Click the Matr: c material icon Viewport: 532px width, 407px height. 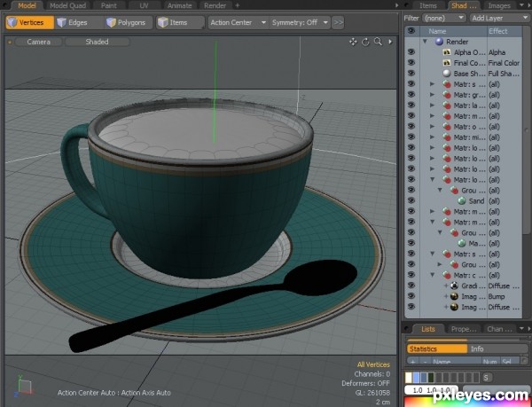447,275
